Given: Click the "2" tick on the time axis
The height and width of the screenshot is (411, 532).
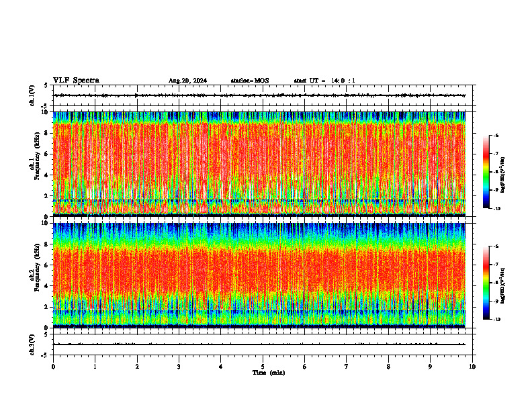Looking at the screenshot, I should click(137, 367).
